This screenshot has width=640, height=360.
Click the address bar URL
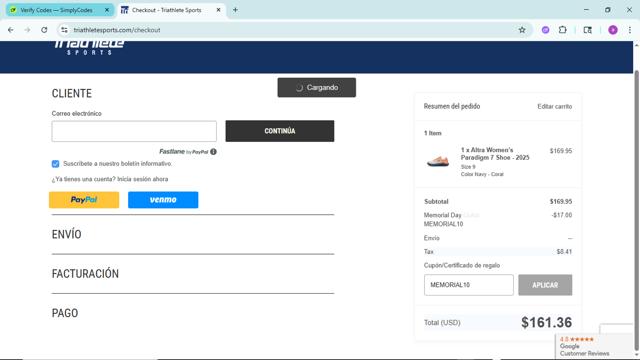(117, 30)
